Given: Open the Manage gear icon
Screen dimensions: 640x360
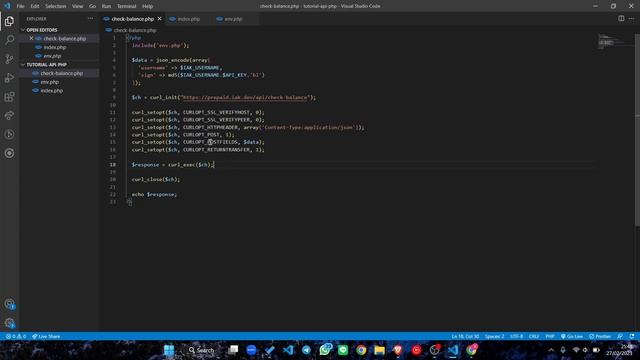Looking at the screenshot, I should pos(9,323).
